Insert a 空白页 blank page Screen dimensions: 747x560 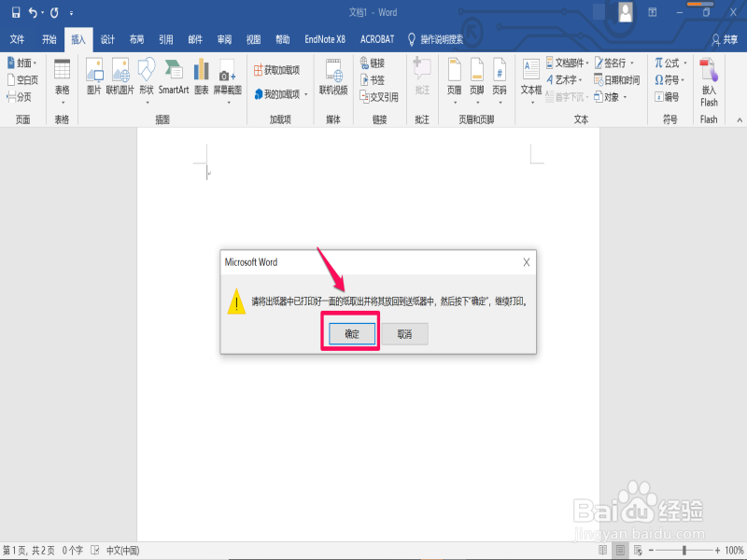click(22, 80)
